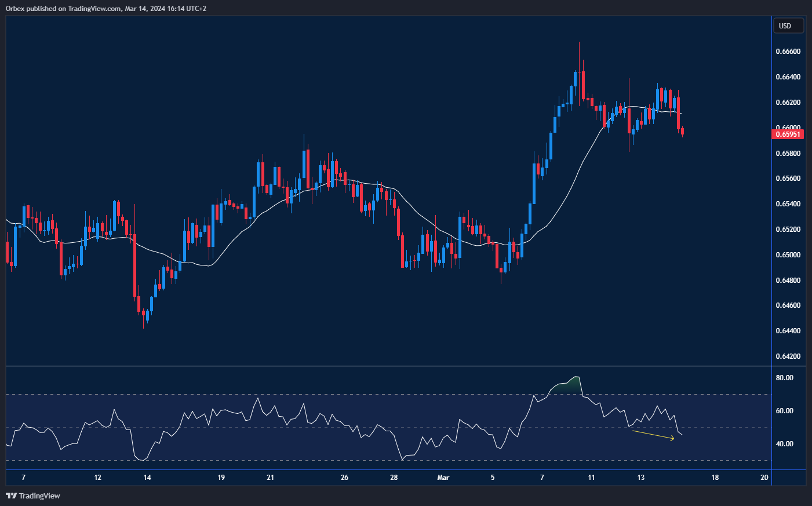
Task: Select date 14 on the time axis
Action: click(x=147, y=478)
